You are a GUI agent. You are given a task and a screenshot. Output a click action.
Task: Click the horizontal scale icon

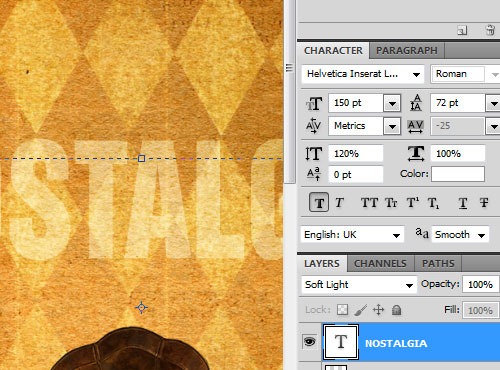[x=416, y=154]
